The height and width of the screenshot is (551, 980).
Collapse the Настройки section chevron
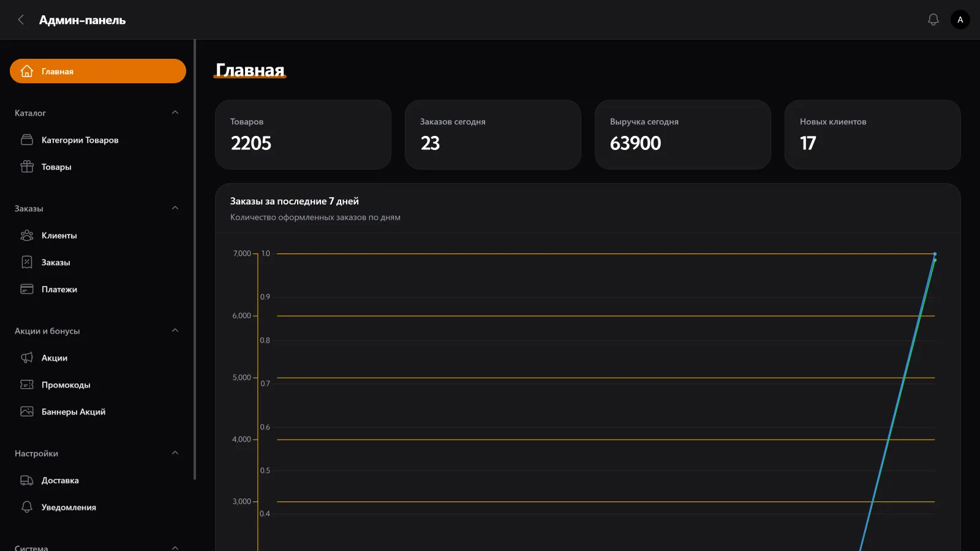pos(175,453)
